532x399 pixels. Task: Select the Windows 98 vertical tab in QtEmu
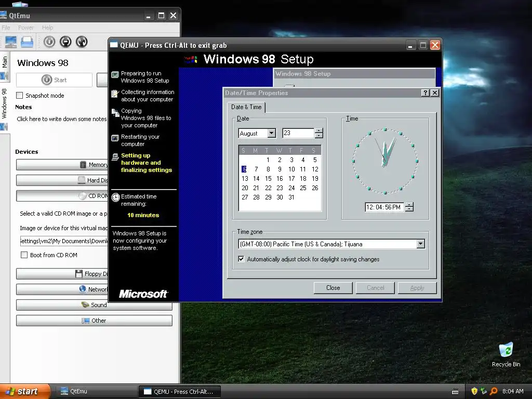(x=4, y=108)
